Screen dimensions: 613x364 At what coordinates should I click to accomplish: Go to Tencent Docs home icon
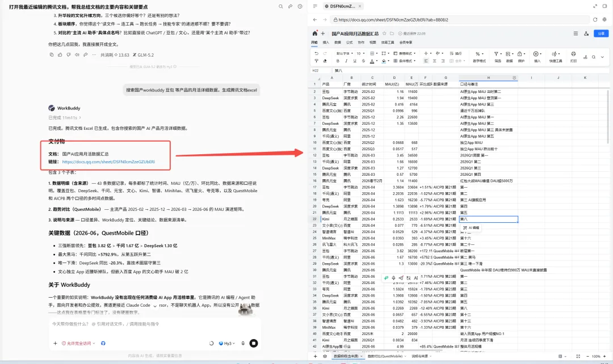(x=314, y=33)
